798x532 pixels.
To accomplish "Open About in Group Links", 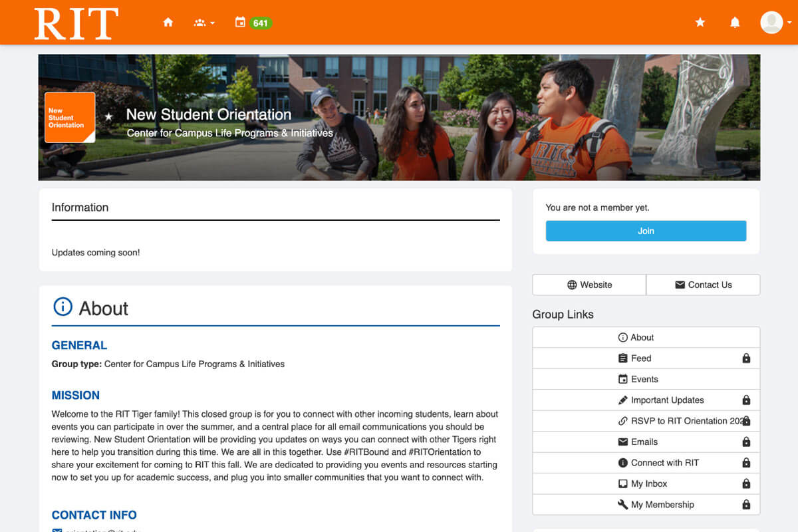I will 646,337.
